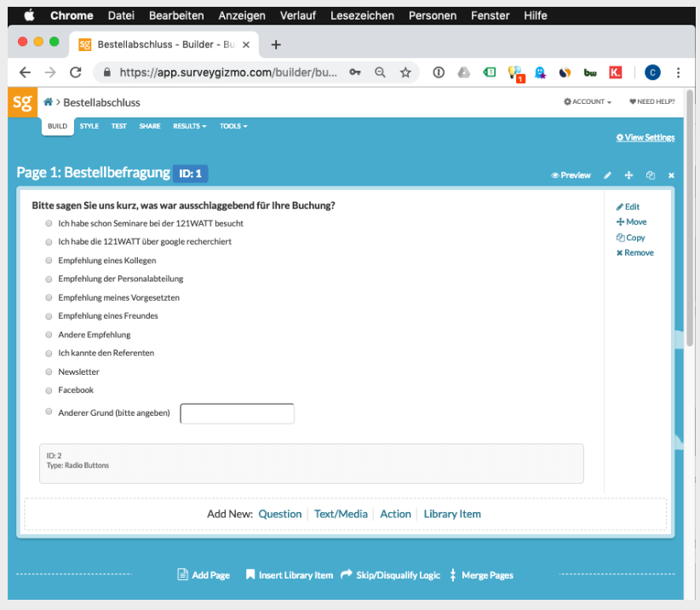Viewport: 700px width, 610px height.
Task: Click the pencil edit icon in page header
Action: 608,176
